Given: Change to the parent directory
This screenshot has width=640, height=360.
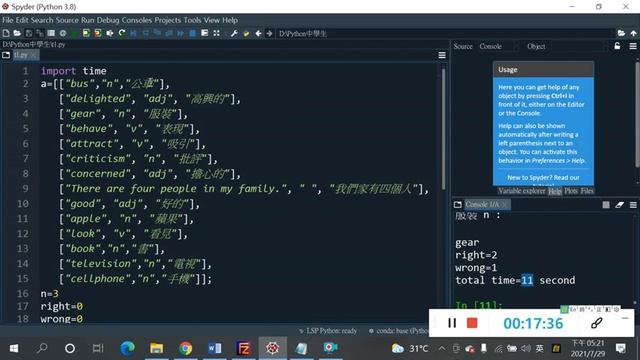Looking at the screenshot, I should tap(633, 33).
